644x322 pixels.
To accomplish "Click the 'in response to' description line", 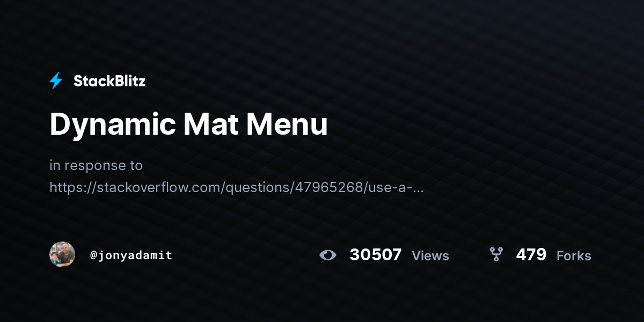I will (x=96, y=165).
